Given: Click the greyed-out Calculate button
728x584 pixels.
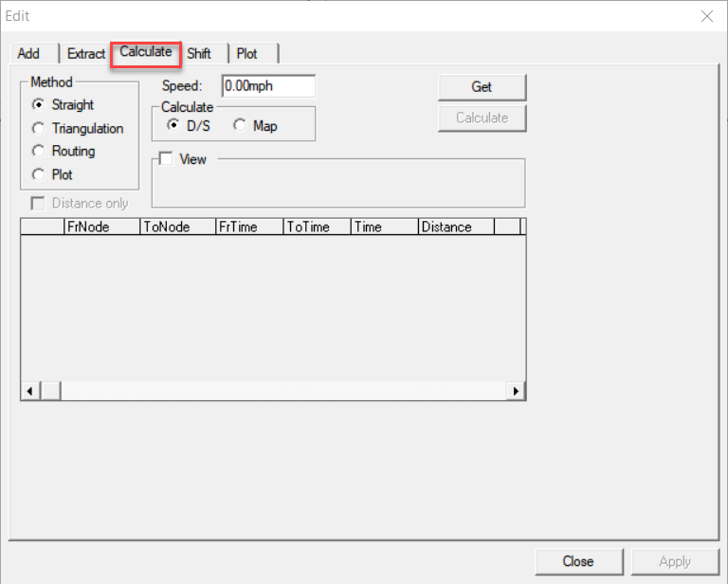Looking at the screenshot, I should [x=482, y=118].
